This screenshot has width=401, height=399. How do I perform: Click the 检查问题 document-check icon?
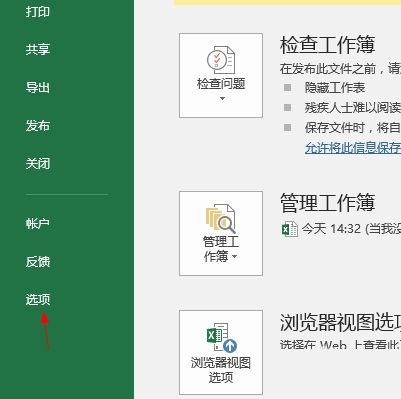221,60
